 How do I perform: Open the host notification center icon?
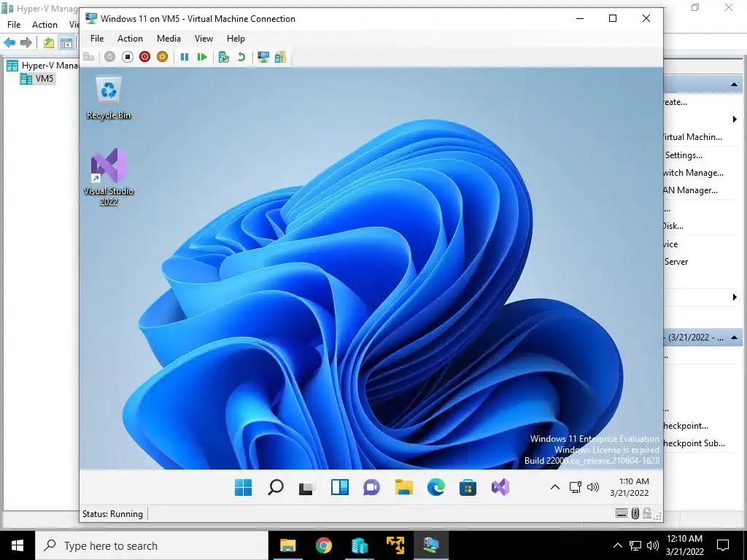coord(723,545)
